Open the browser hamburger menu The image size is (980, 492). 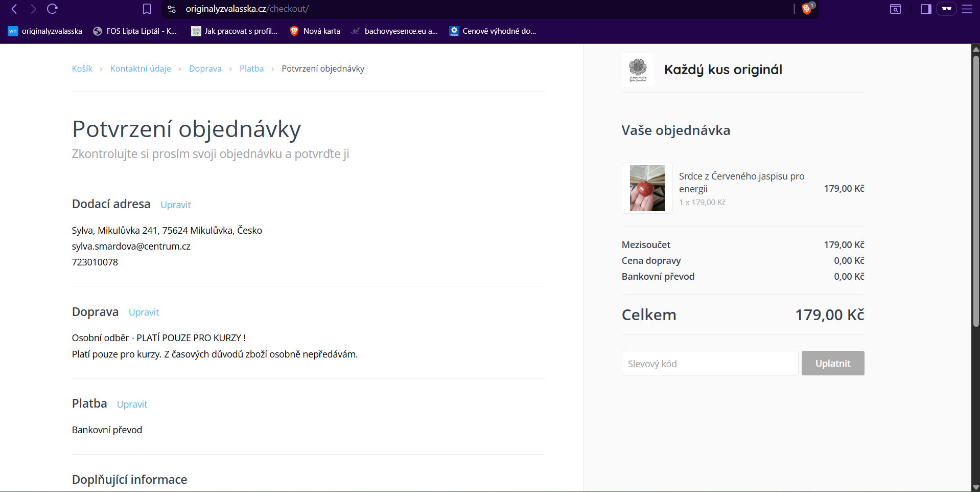click(x=967, y=9)
